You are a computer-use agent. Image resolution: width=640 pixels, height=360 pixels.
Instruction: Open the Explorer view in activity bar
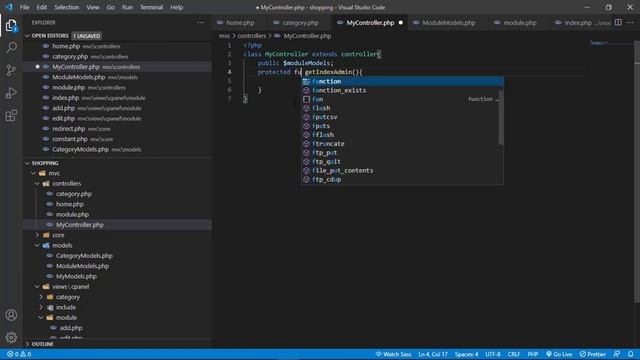[11, 26]
